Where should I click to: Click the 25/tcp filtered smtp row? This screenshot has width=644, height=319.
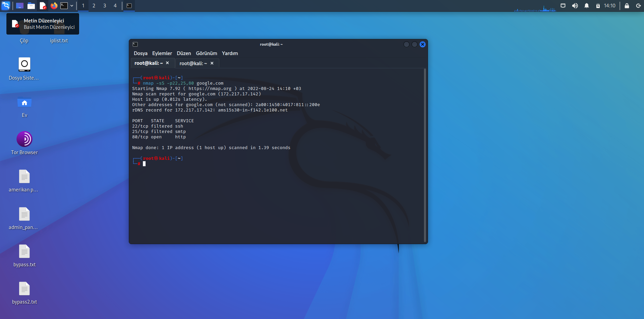159,132
